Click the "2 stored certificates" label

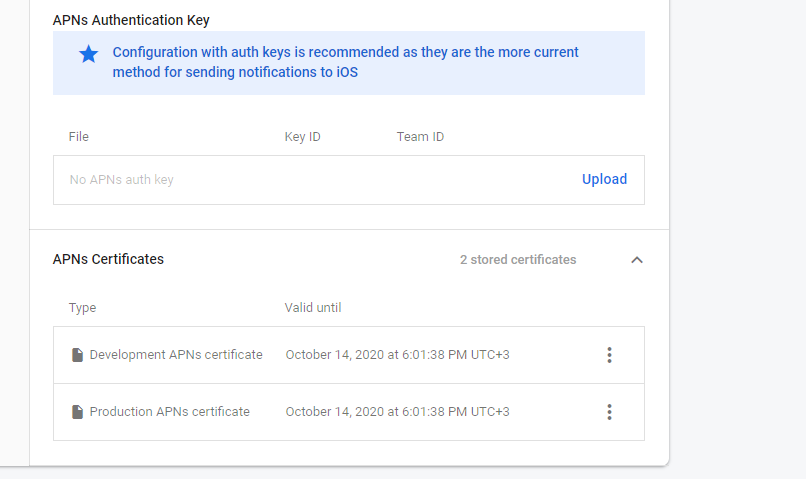point(518,260)
